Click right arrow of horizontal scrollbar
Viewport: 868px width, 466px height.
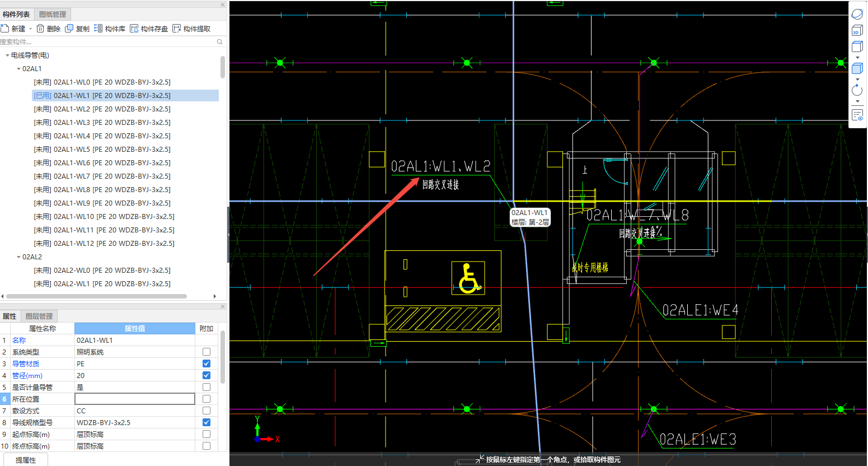point(215,296)
